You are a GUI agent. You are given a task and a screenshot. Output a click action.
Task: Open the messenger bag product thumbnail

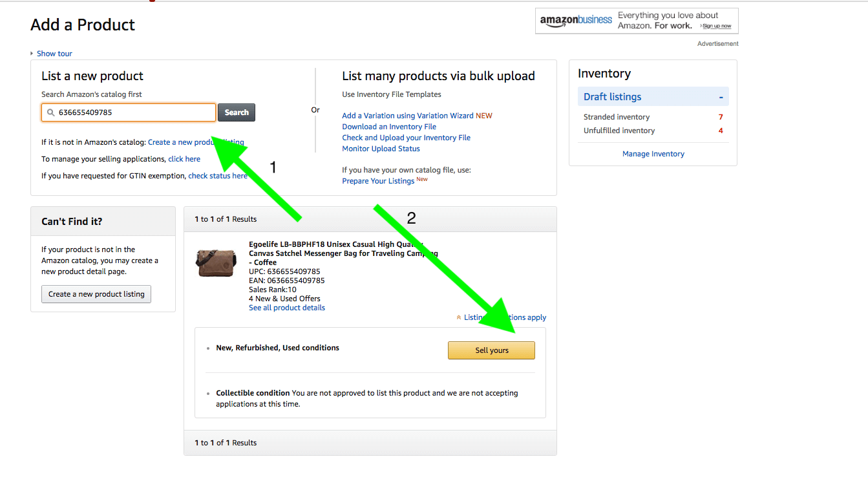click(x=216, y=262)
